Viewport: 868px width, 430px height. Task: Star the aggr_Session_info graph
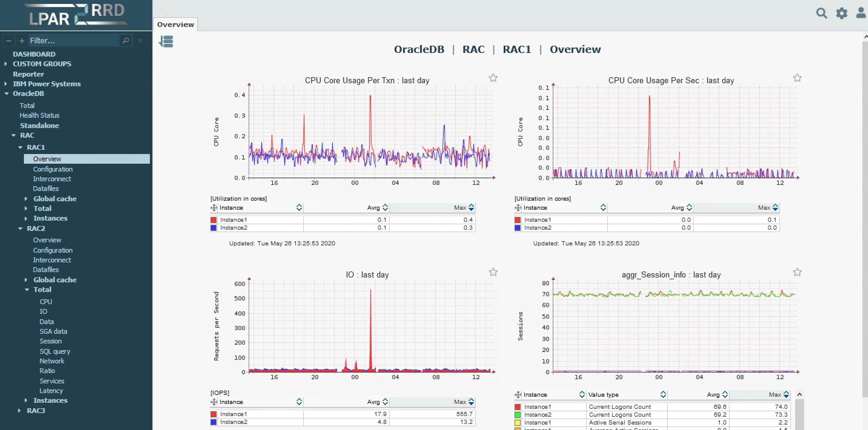coord(797,272)
